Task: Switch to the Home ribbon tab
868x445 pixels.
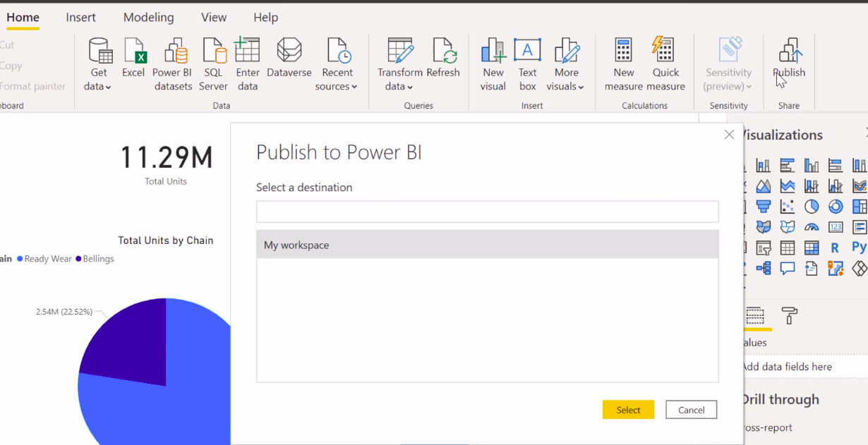Action: (23, 18)
